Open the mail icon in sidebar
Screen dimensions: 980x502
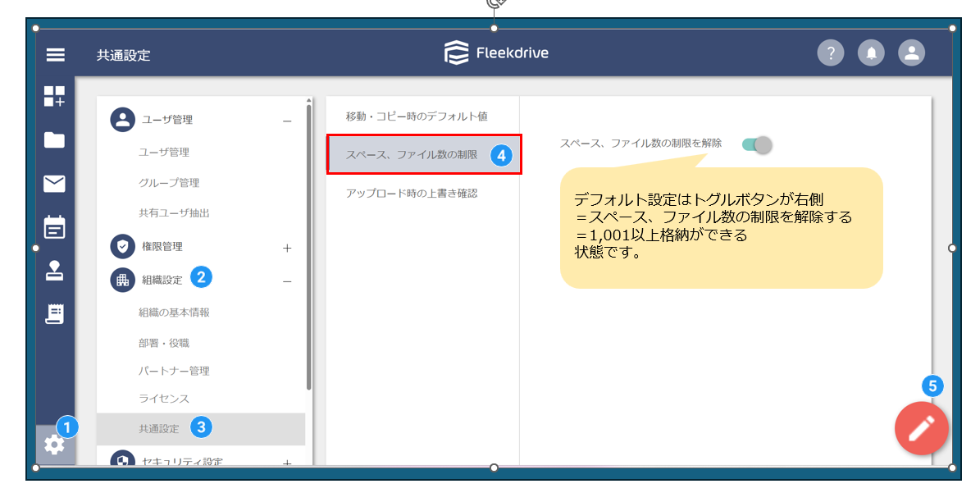coord(54,184)
